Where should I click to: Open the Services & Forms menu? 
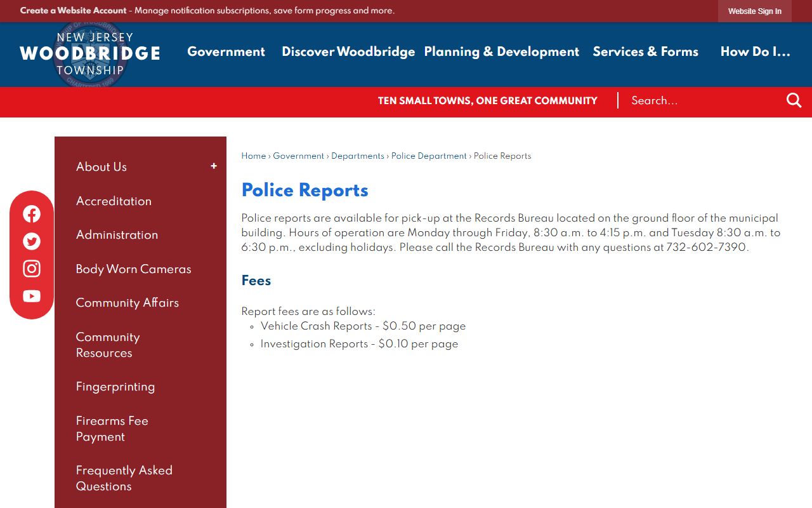coord(645,52)
